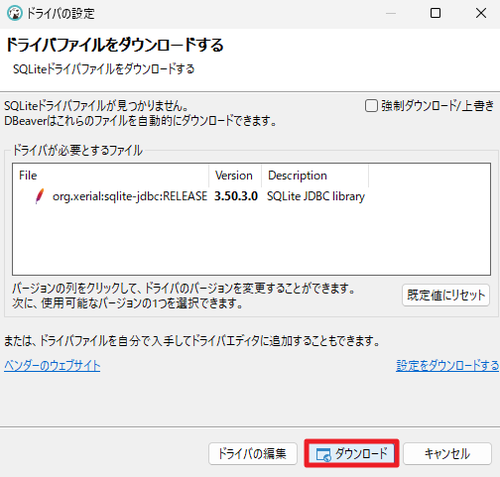This screenshot has height=477, width=500.
Task: Click the キャンセル button
Action: click(447, 454)
